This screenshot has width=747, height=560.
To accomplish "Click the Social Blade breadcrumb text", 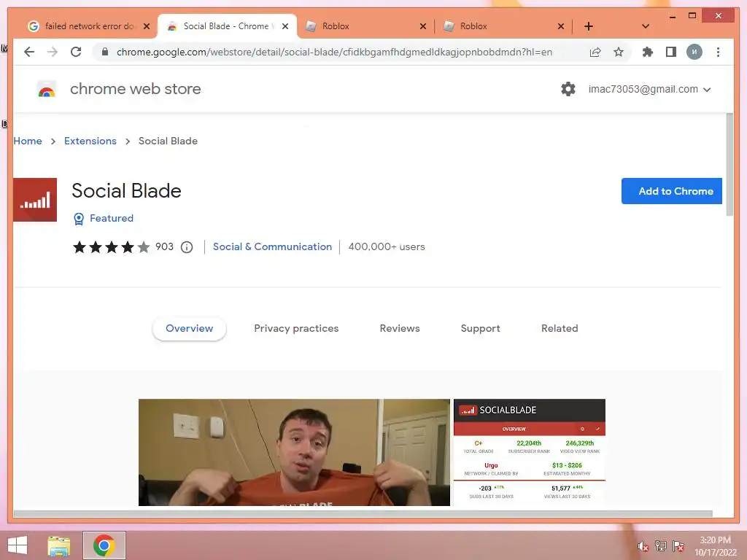I will tap(168, 141).
